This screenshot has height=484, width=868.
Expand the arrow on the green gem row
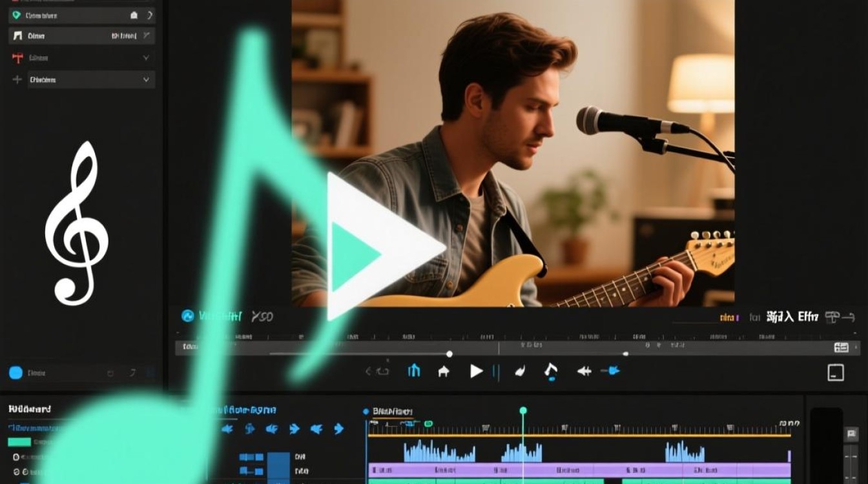(149, 15)
